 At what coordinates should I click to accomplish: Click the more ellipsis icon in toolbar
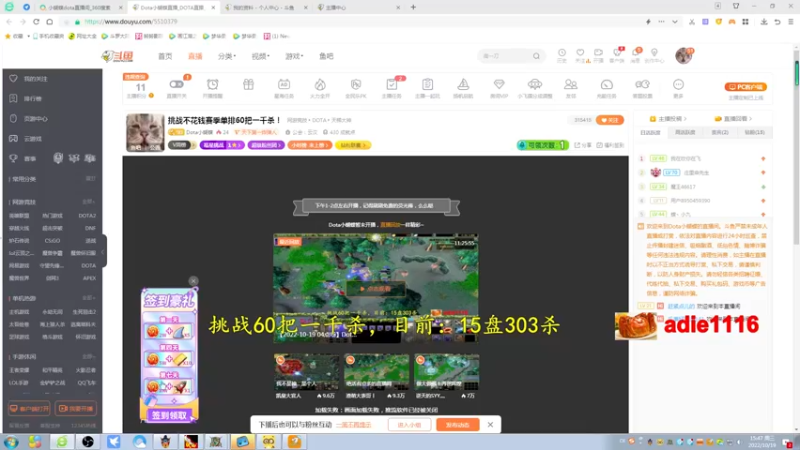pos(678,87)
